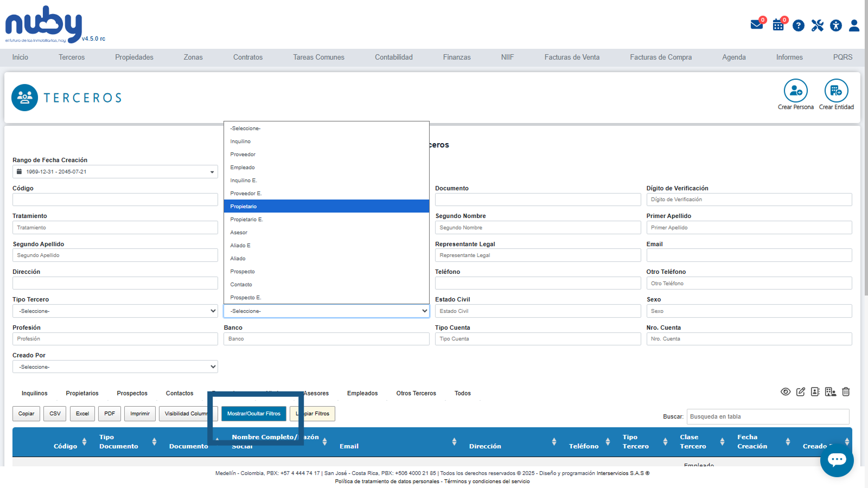
Task: Open the mail notifications icon
Action: [x=757, y=24]
